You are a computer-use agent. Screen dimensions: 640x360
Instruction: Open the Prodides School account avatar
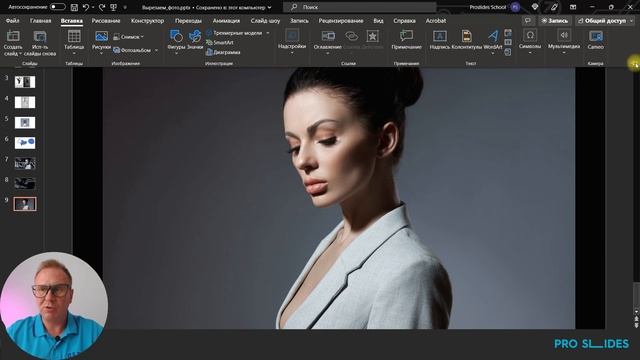pyautogui.click(x=516, y=7)
